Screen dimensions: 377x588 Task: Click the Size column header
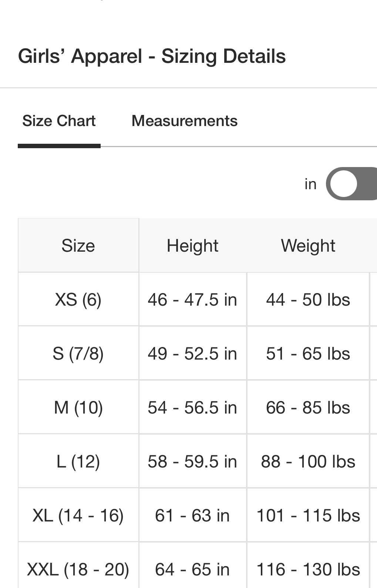tap(78, 246)
